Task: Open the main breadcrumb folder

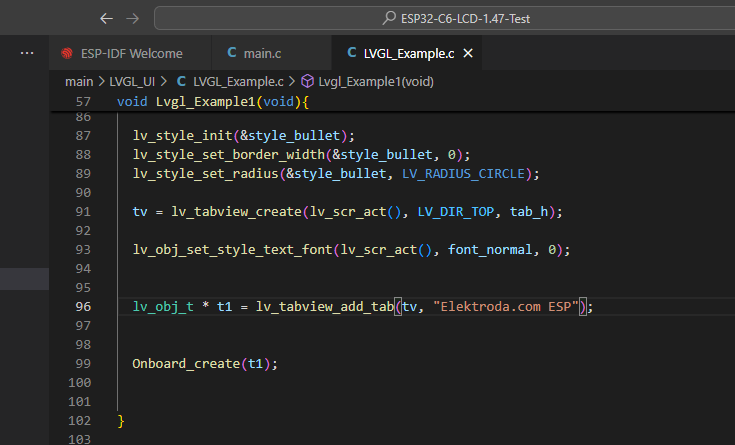Action: [79, 82]
